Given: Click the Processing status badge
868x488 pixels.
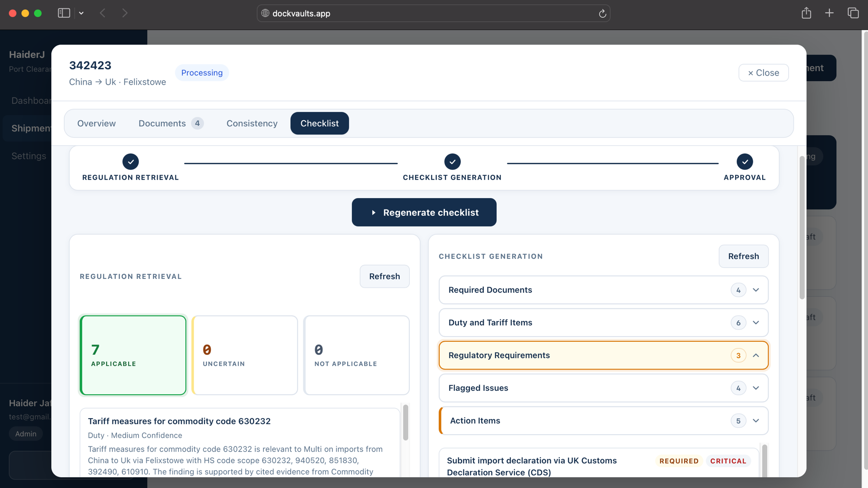Looking at the screenshot, I should coord(202,72).
